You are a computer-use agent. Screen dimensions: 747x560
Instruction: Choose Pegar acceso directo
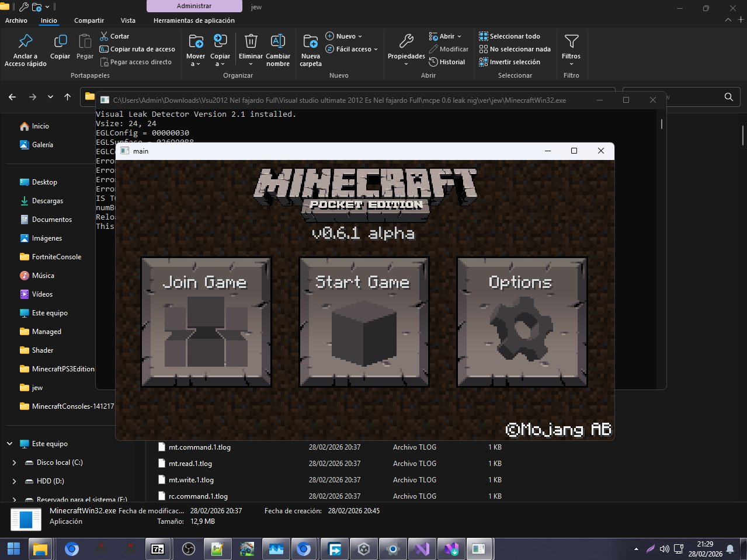[136, 62]
